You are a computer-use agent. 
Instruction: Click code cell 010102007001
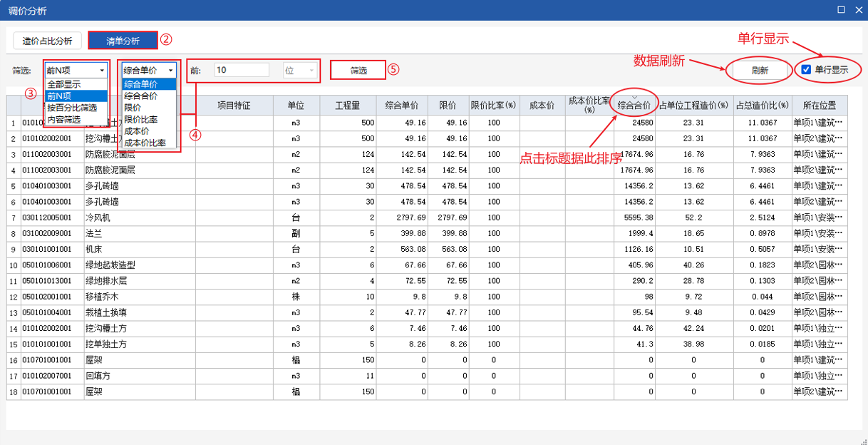(52, 376)
